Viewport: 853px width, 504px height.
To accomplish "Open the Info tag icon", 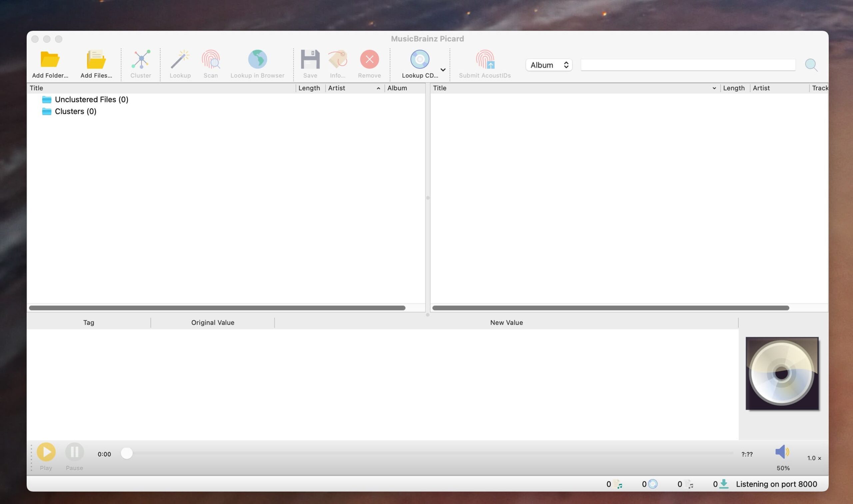I will coord(338,59).
